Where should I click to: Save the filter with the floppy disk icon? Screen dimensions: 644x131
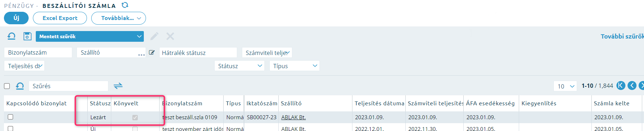[x=27, y=36]
